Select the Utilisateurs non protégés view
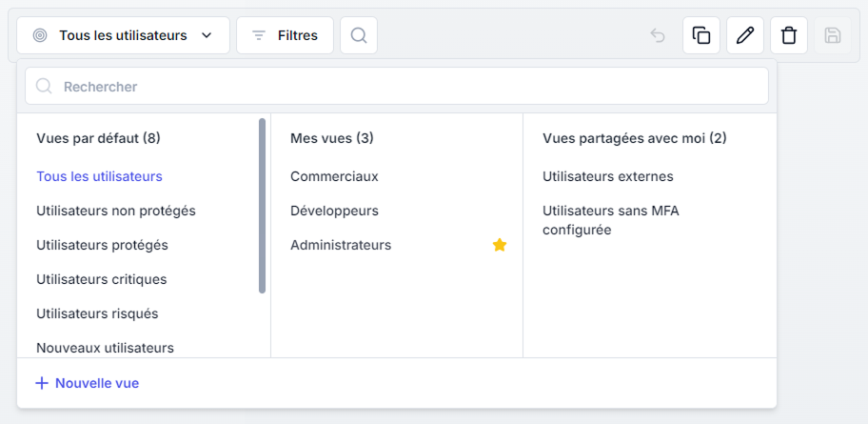The height and width of the screenshot is (424, 868). (116, 211)
